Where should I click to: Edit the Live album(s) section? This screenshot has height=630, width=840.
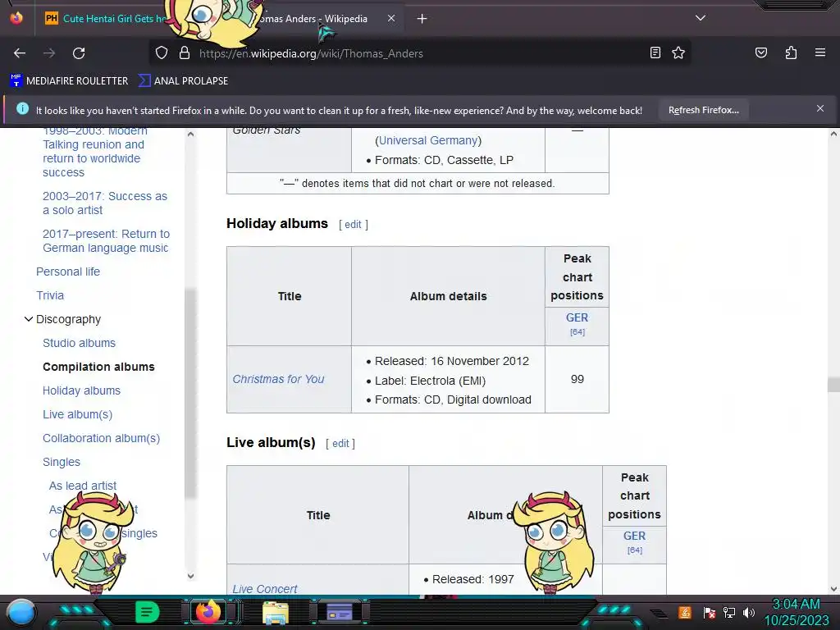click(340, 444)
